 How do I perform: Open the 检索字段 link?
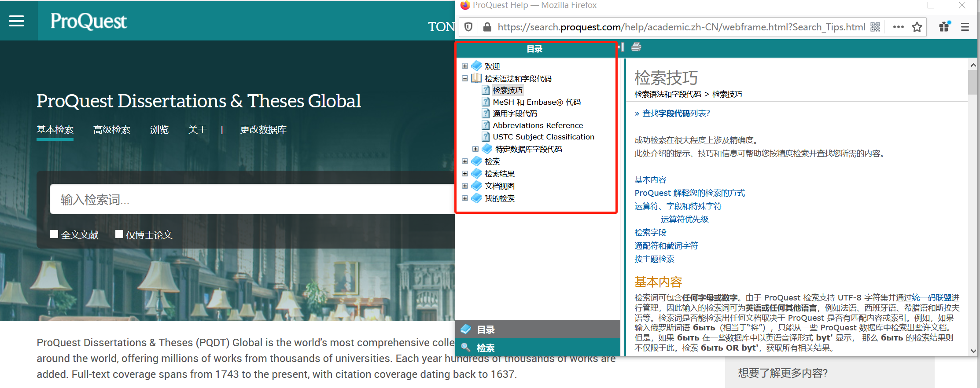click(650, 232)
